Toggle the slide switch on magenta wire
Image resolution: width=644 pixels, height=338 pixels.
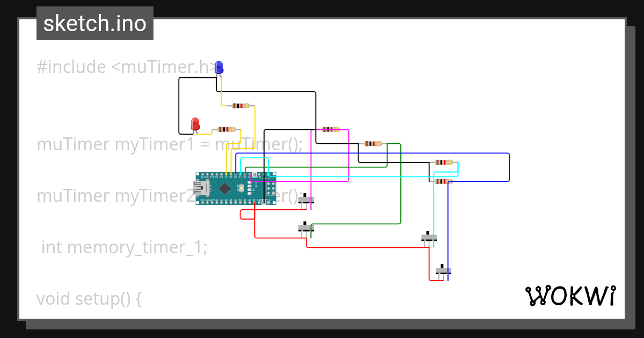[x=306, y=200]
